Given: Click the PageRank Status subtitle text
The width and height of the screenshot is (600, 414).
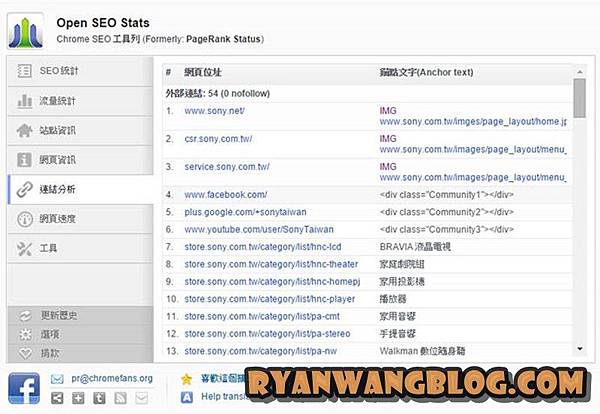Looking at the screenshot, I should pyautogui.click(x=224, y=39).
